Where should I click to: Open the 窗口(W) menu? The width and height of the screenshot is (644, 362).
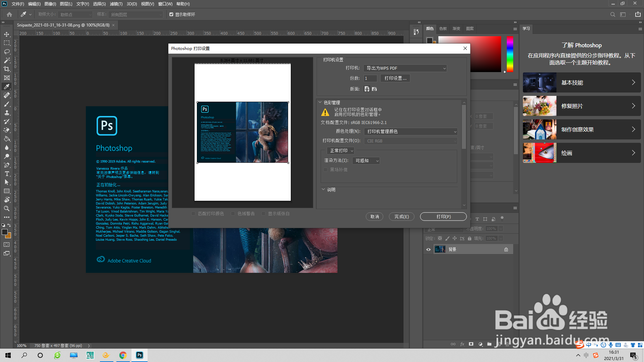pyautogui.click(x=165, y=4)
